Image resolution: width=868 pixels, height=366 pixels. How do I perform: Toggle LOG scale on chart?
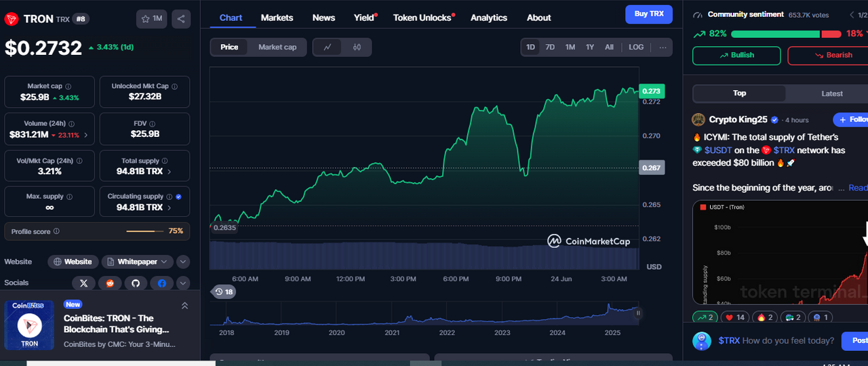click(x=636, y=47)
